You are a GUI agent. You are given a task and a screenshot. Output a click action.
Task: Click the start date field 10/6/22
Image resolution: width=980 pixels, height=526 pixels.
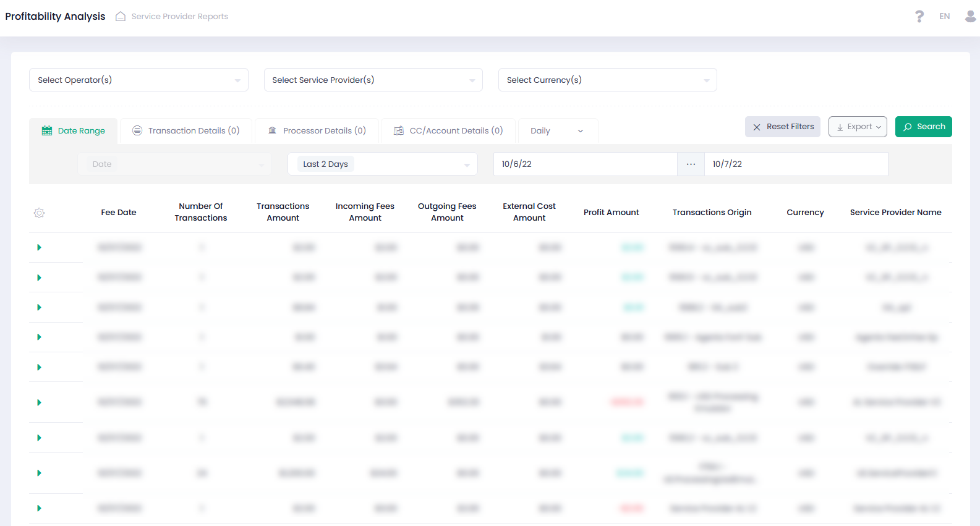click(x=584, y=164)
